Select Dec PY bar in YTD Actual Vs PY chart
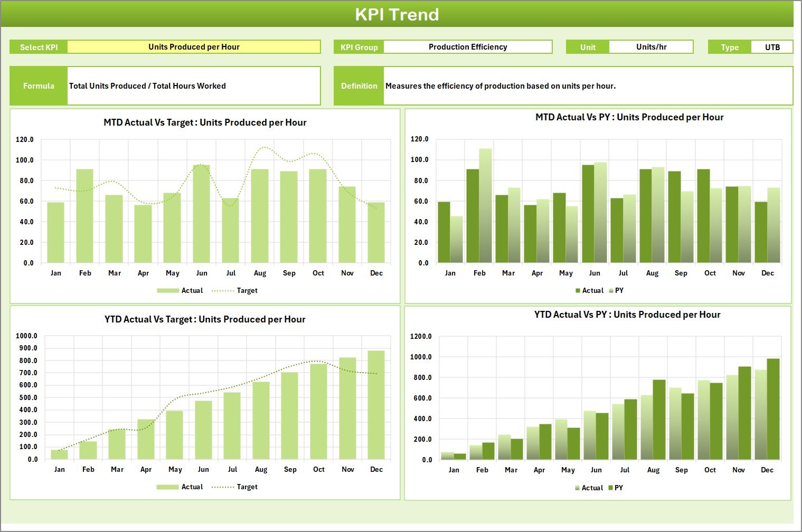 click(773, 409)
